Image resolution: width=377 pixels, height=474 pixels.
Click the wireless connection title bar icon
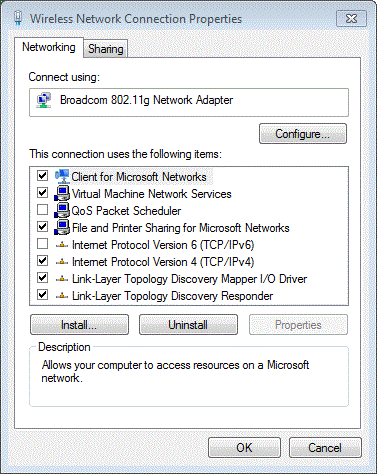click(18, 18)
